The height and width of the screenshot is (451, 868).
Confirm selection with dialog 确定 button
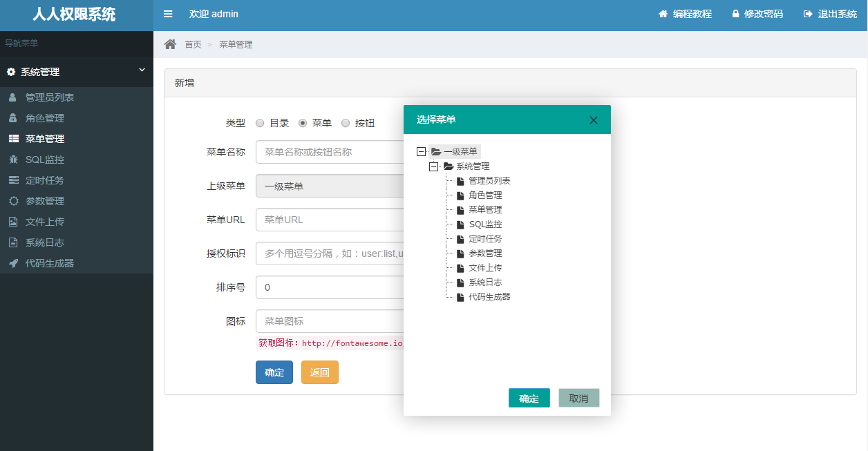tap(529, 399)
